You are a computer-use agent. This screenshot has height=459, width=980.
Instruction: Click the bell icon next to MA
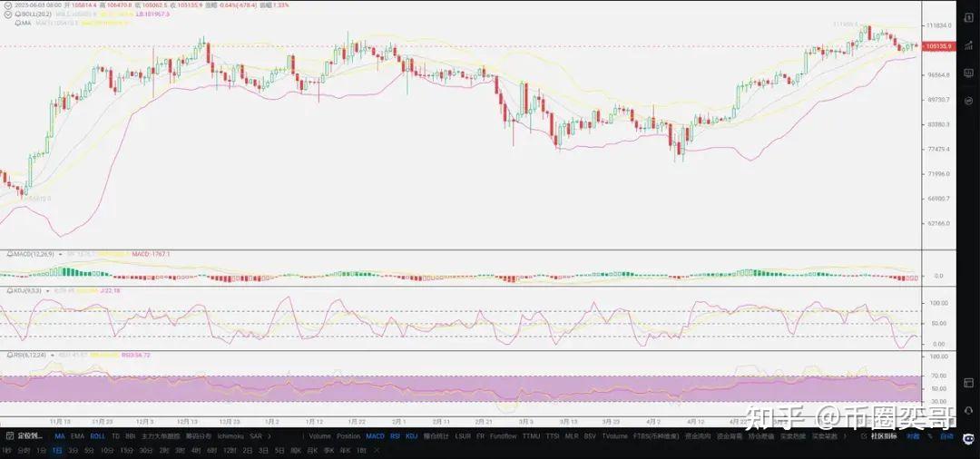(18, 23)
